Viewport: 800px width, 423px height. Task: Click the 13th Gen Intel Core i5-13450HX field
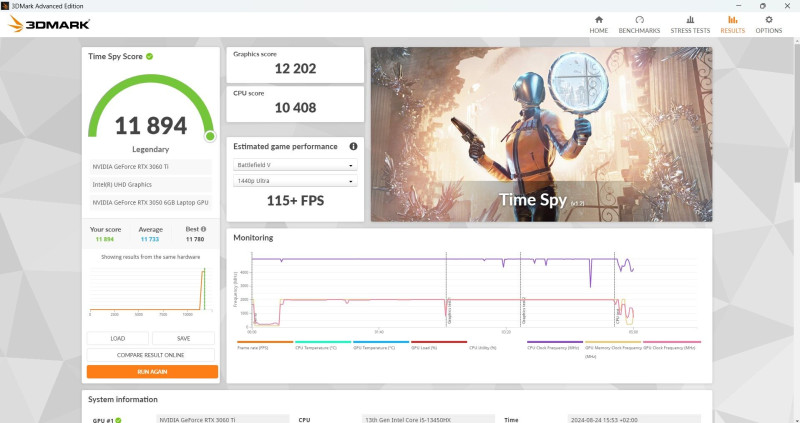(x=429, y=419)
